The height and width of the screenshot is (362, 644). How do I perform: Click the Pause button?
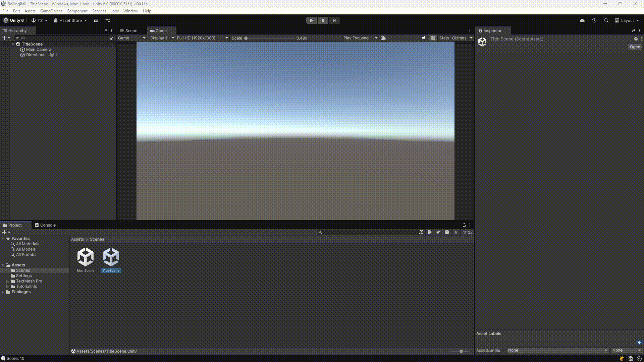tap(323, 20)
